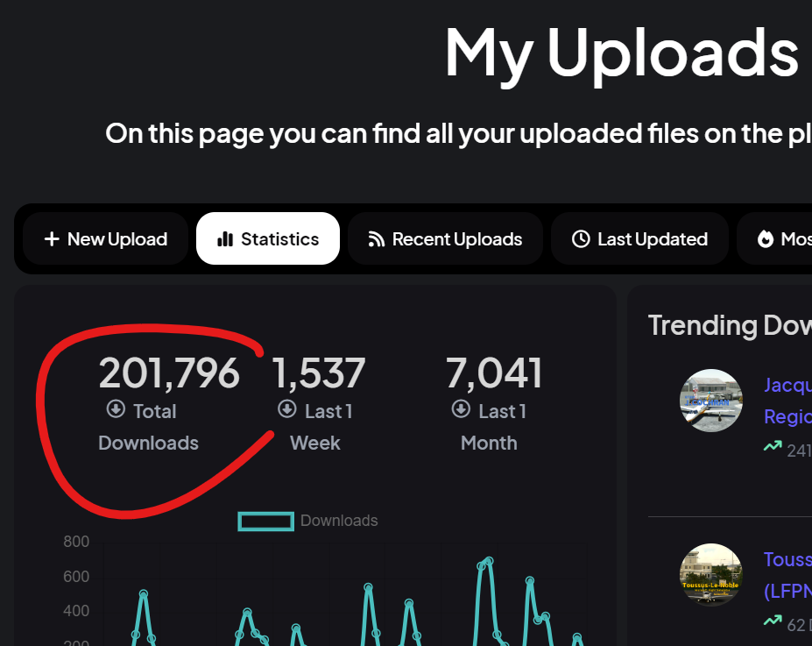Click the plus icon in New Upload
The height and width of the screenshot is (646, 812).
click(x=52, y=238)
